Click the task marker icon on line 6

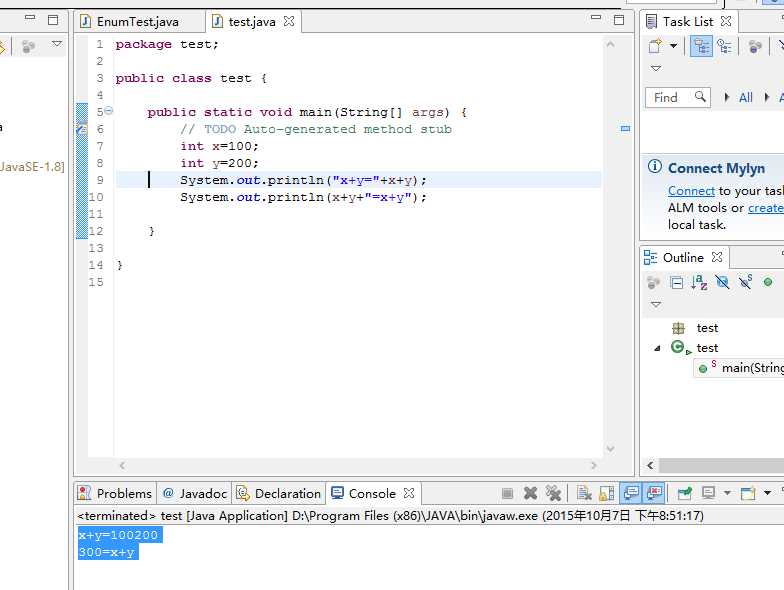[82, 129]
